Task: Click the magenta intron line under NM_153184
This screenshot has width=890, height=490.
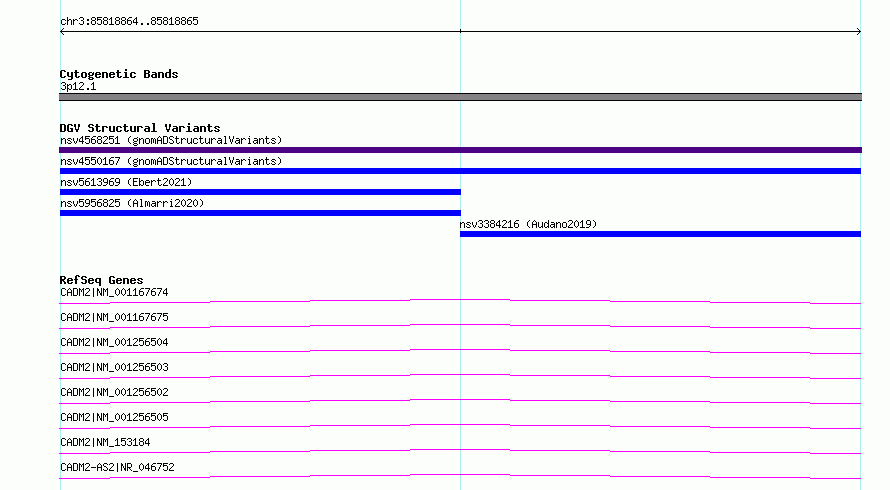Action: [x=460, y=450]
